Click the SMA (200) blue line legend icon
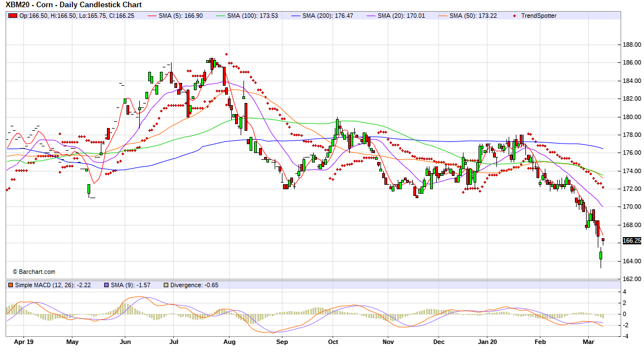644x359 pixels. (x=296, y=16)
